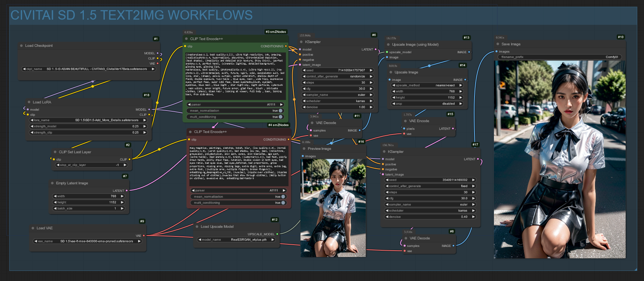Click the Load Upscale Model node's collapse dot
The height and width of the screenshot is (281, 644).
click(x=197, y=227)
